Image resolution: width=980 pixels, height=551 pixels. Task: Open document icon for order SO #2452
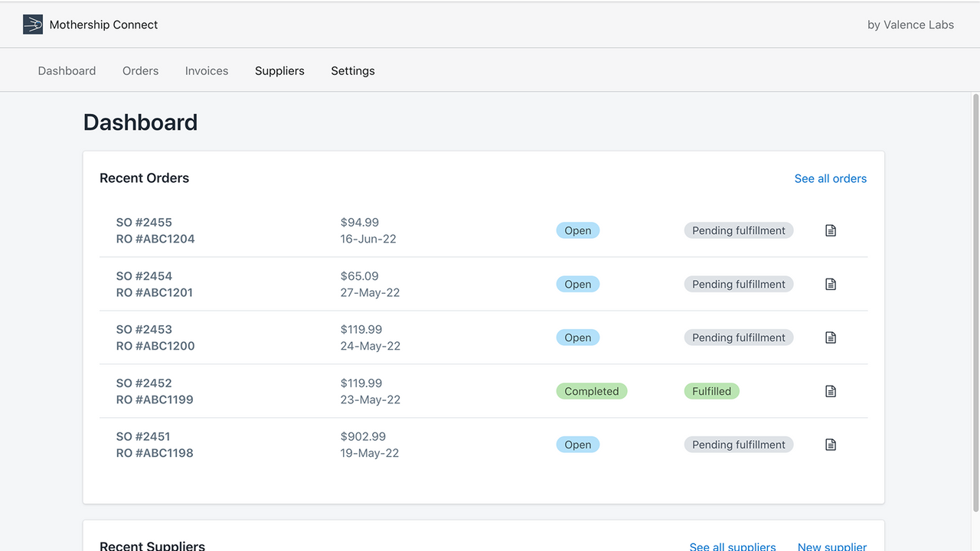831,391
